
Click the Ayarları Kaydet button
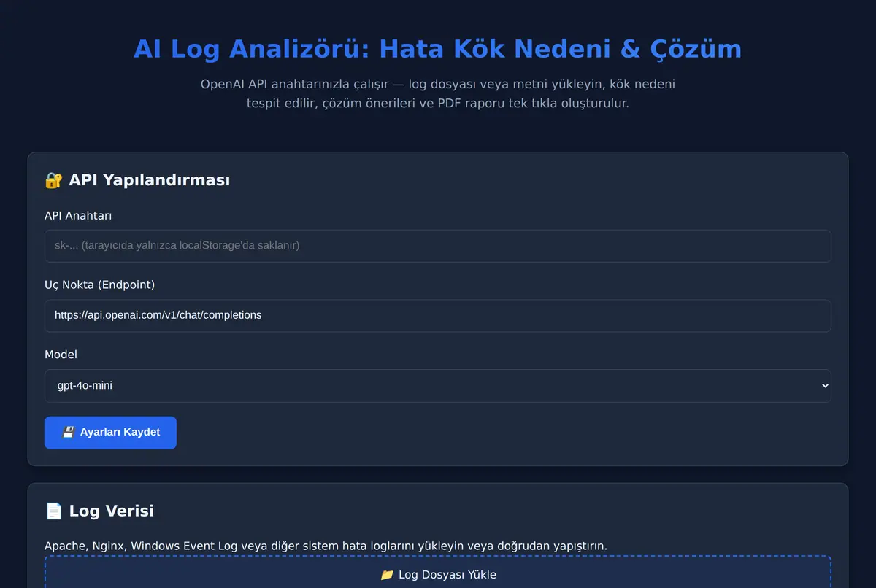point(110,433)
